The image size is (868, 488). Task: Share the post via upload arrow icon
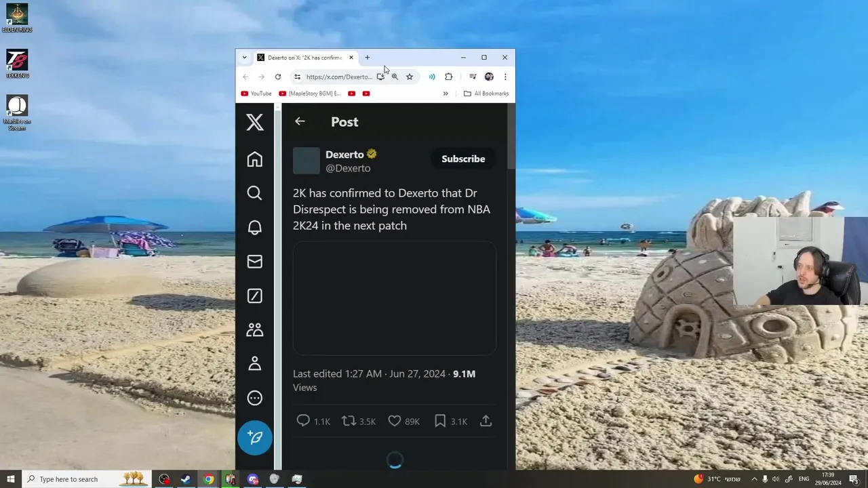(x=486, y=421)
